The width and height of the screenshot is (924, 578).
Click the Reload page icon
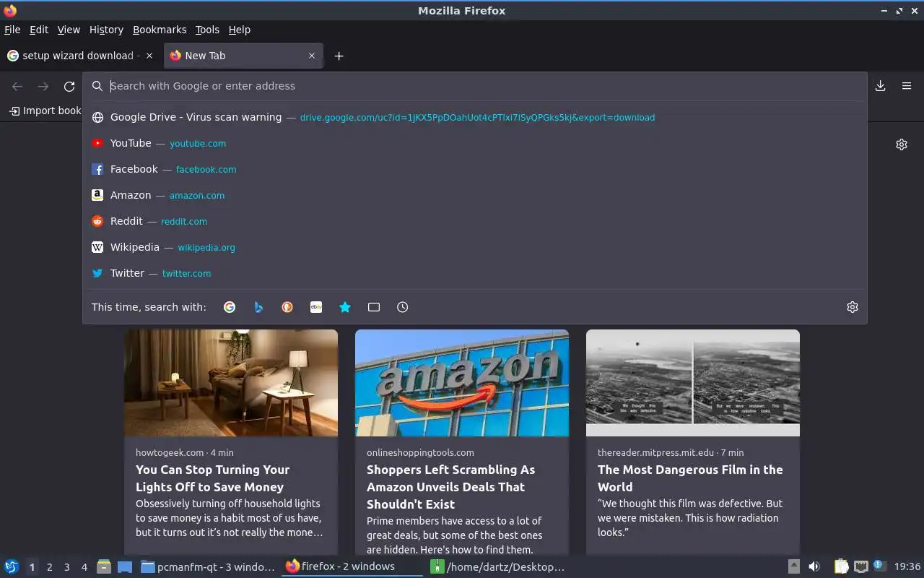pos(69,87)
